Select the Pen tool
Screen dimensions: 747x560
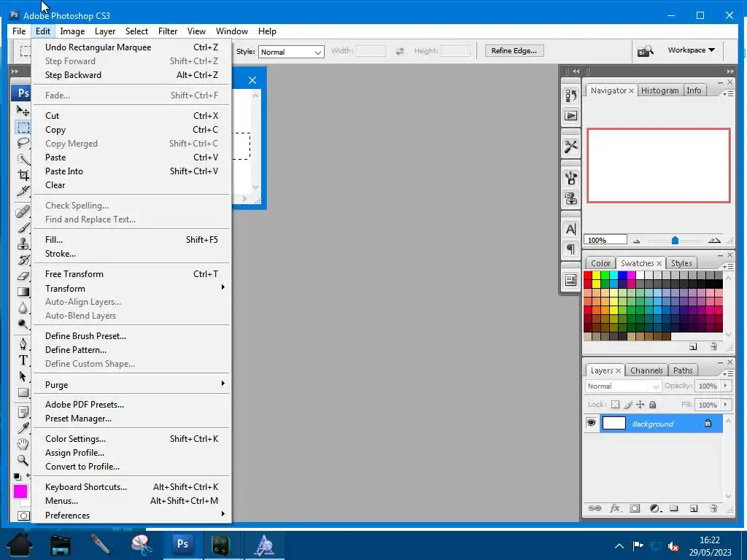coord(23,344)
